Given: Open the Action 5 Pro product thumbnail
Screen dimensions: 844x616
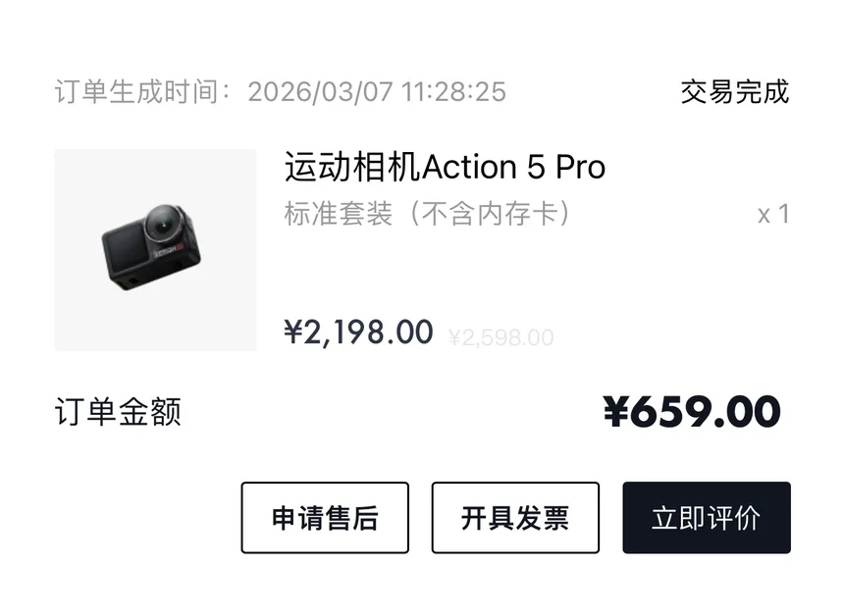Looking at the screenshot, I should [x=155, y=250].
